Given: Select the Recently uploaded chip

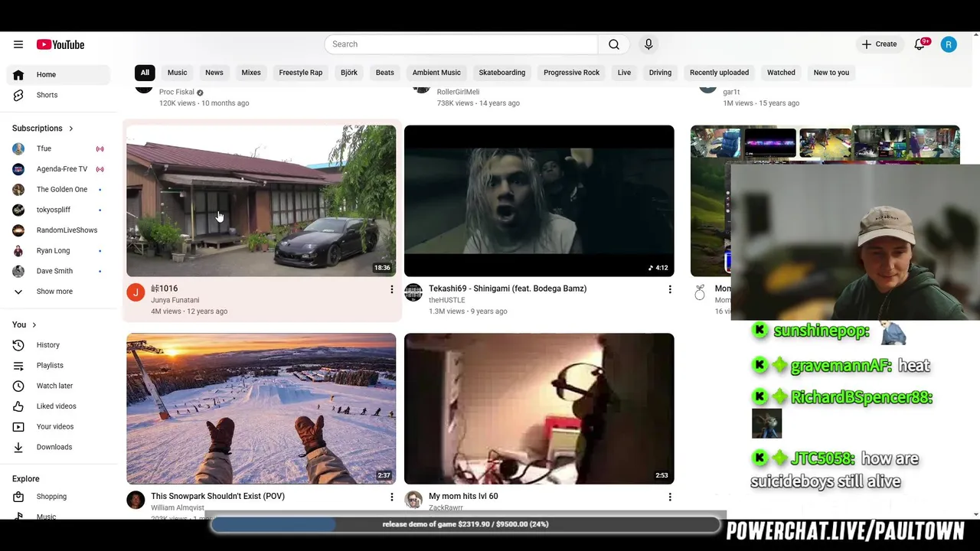Looking at the screenshot, I should (719, 73).
